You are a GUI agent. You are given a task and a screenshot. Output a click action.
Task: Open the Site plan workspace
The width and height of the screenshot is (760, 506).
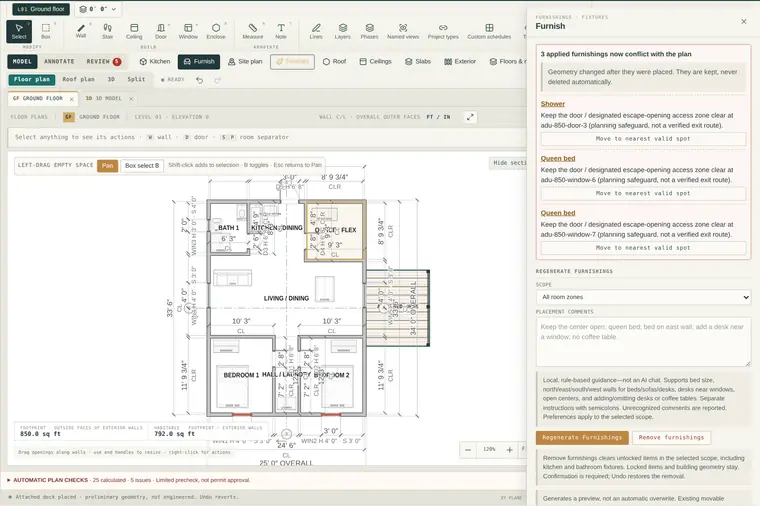245,62
